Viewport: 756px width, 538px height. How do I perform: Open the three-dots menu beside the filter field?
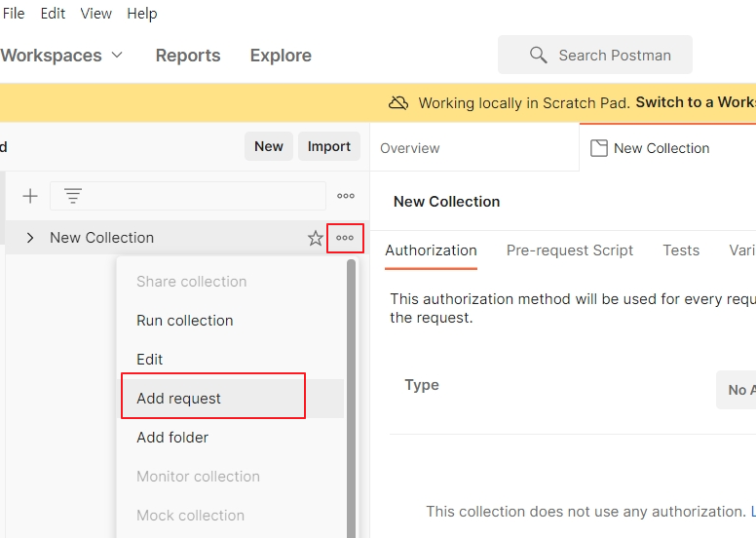346,196
